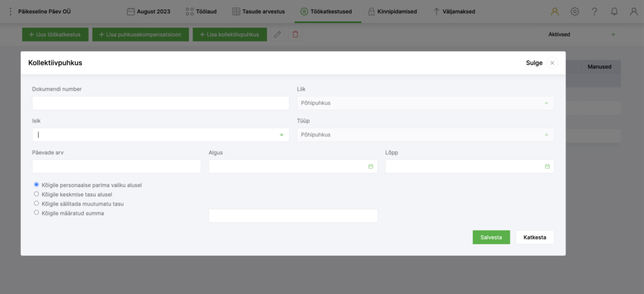Click the Manused column header
Viewport: 644px width, 294px height.
(x=599, y=67)
